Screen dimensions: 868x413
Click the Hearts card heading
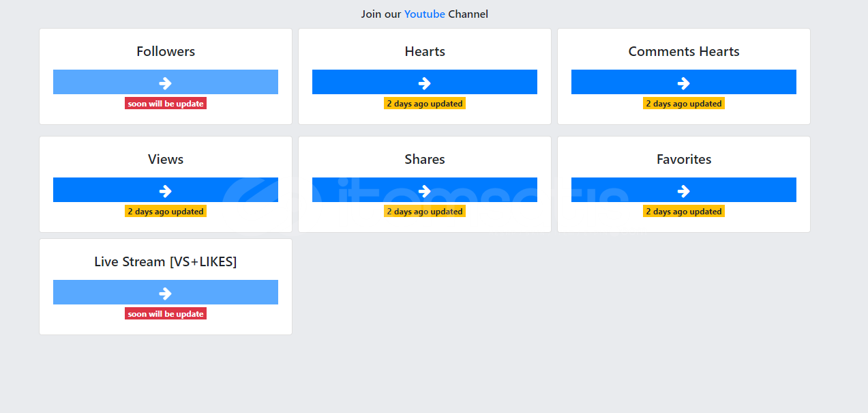tap(425, 52)
